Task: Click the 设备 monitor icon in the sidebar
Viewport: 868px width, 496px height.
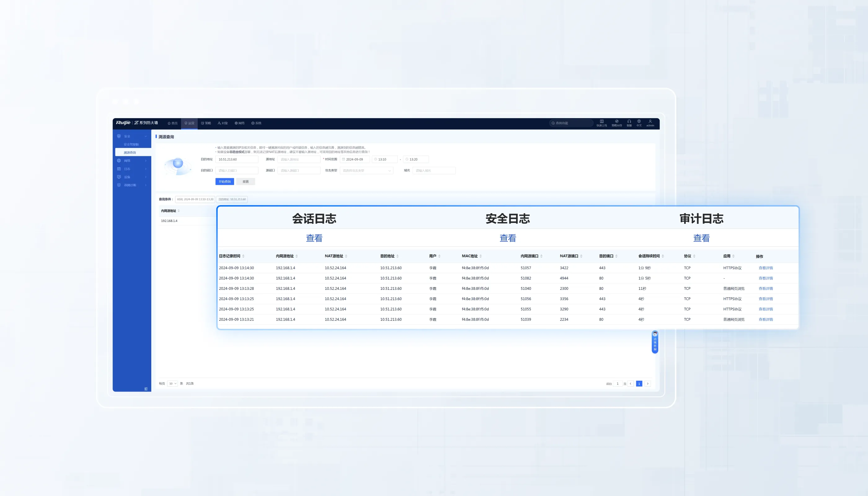Action: [119, 177]
